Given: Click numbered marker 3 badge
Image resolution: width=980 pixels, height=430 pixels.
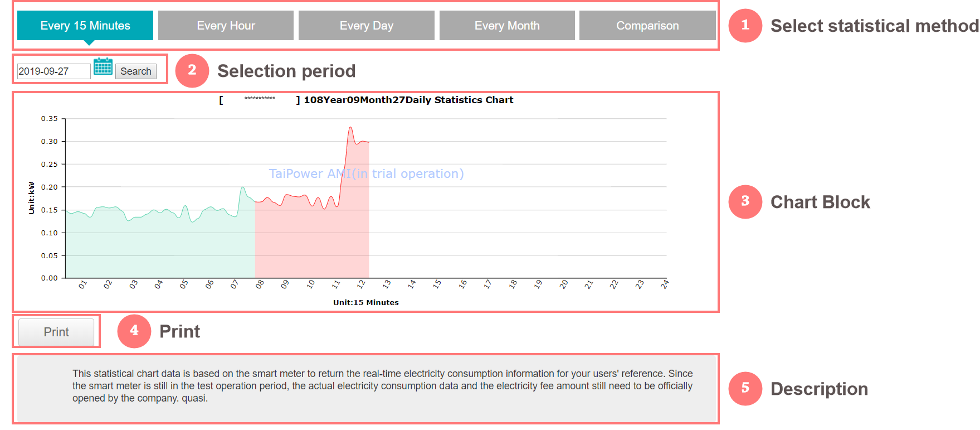Looking at the screenshot, I should pos(745,202).
